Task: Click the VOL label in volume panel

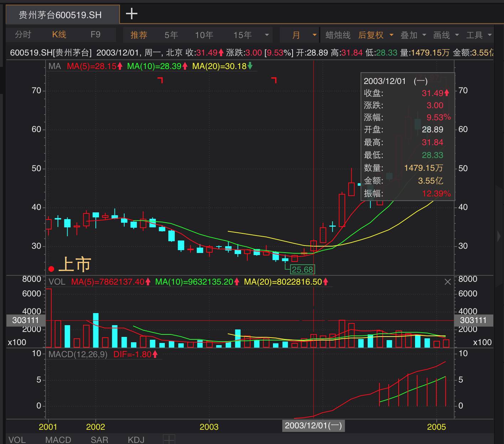Action: [57, 282]
